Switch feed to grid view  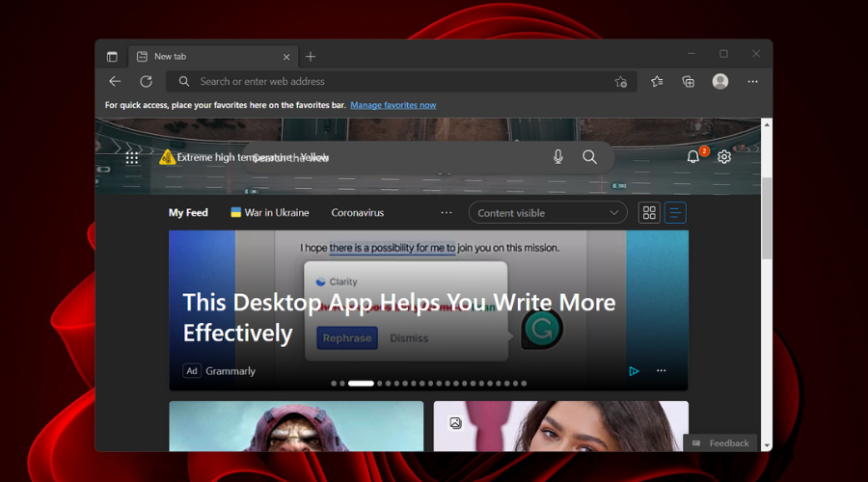[x=649, y=213]
